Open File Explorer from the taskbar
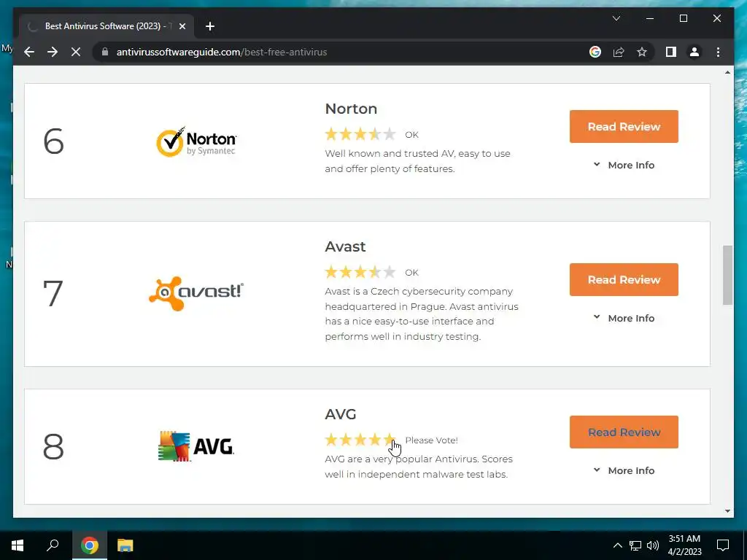The width and height of the screenshot is (747, 560). click(x=125, y=545)
